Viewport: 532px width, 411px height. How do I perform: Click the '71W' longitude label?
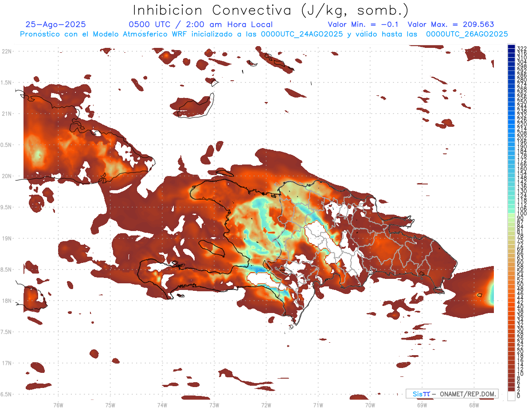point(318,405)
